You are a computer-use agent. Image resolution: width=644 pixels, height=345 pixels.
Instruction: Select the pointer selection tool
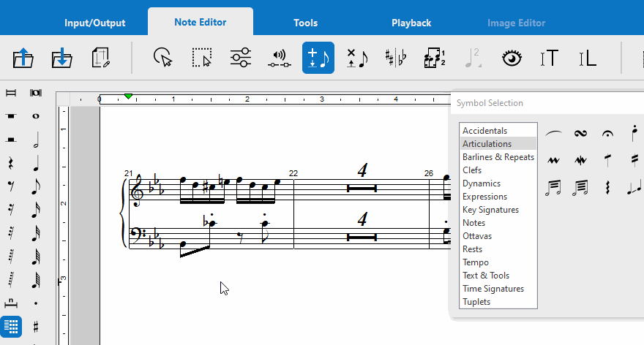[162, 58]
